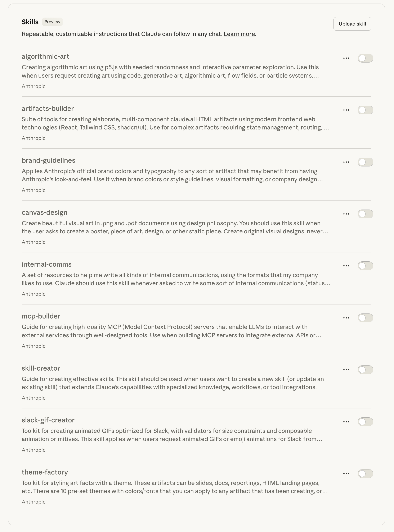The image size is (394, 532).
Task: Enable the algorithmic-art skill toggle
Action: tap(365, 58)
